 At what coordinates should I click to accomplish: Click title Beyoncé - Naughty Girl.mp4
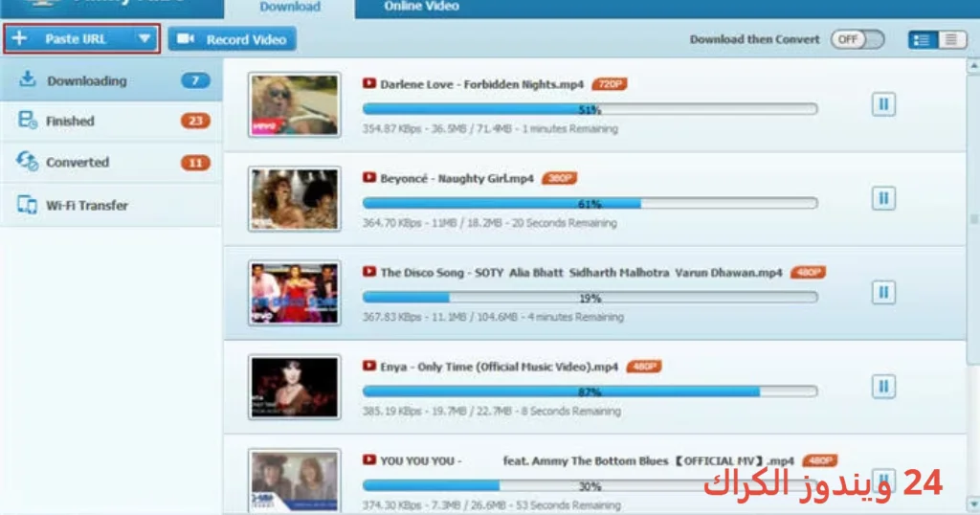pyautogui.click(x=457, y=179)
